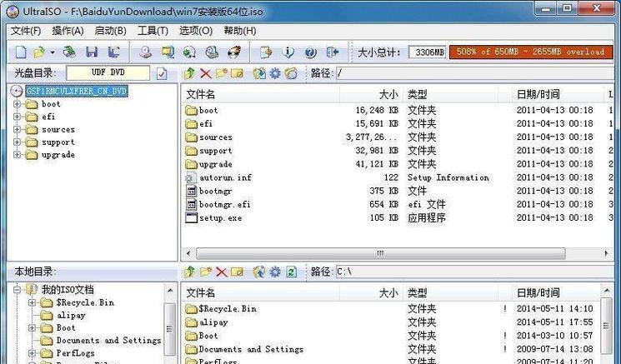This screenshot has width=621, height=364.
Task: Click the last icon in the disc toolbar
Action: (x=291, y=73)
